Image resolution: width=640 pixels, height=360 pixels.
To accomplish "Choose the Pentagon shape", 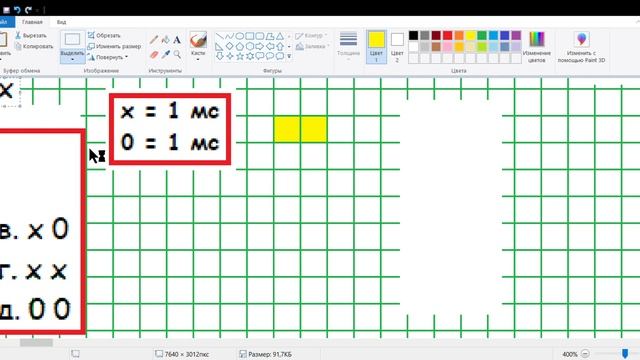I will coord(240,47).
